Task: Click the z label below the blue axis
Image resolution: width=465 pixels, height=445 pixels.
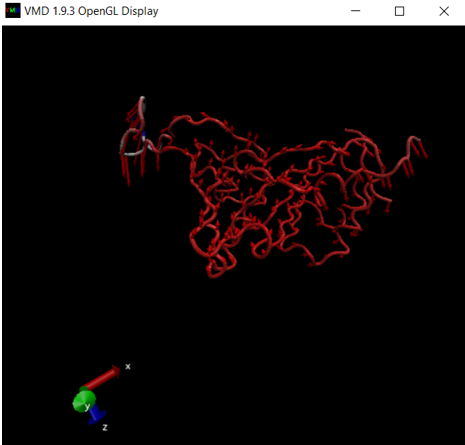Action: (x=105, y=427)
